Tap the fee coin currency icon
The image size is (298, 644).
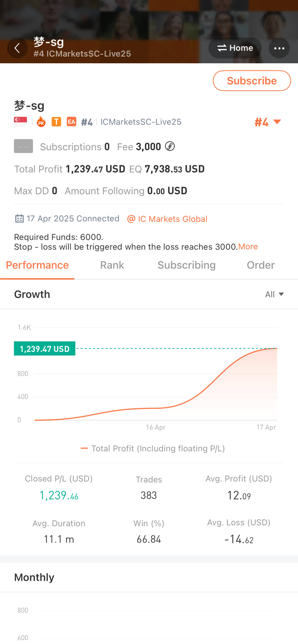click(x=170, y=146)
